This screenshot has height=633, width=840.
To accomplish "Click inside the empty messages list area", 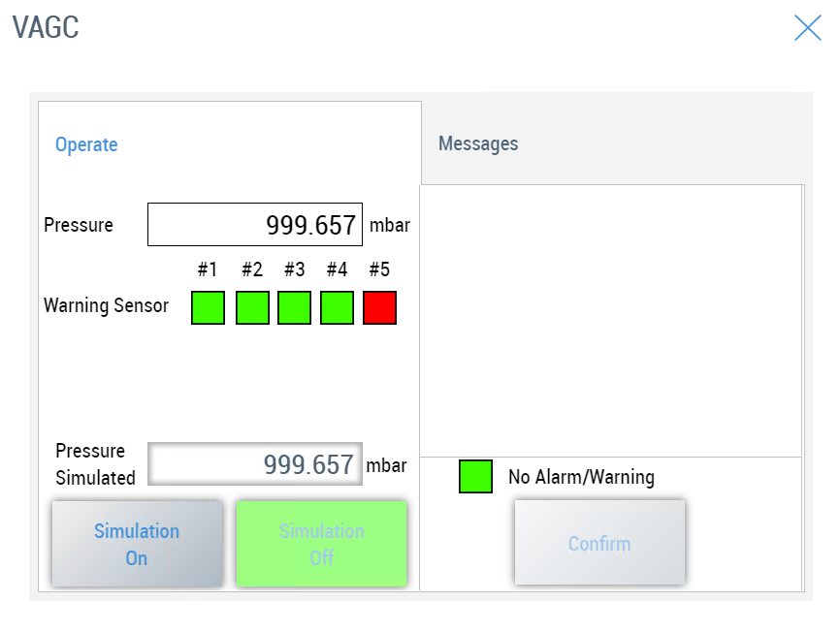I will pos(610,320).
